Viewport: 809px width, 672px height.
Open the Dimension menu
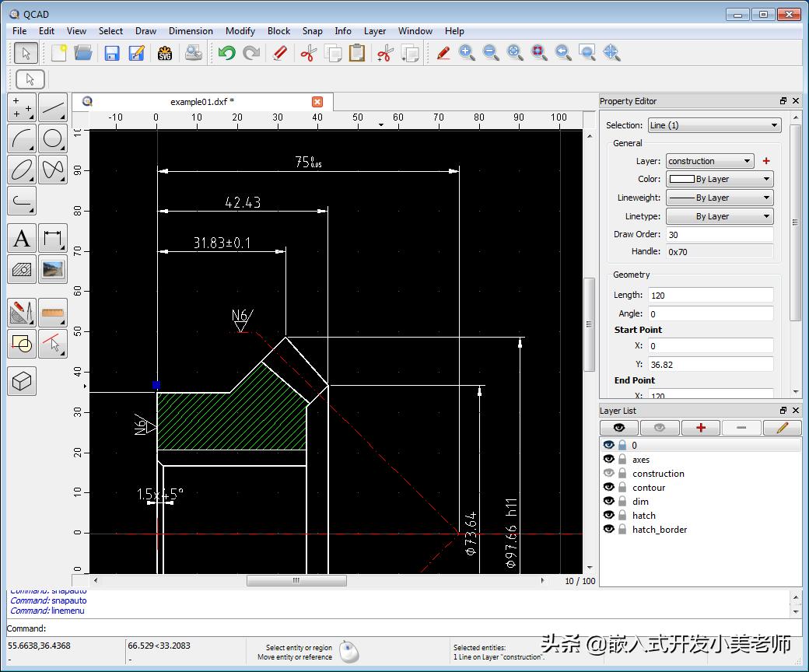pos(191,31)
